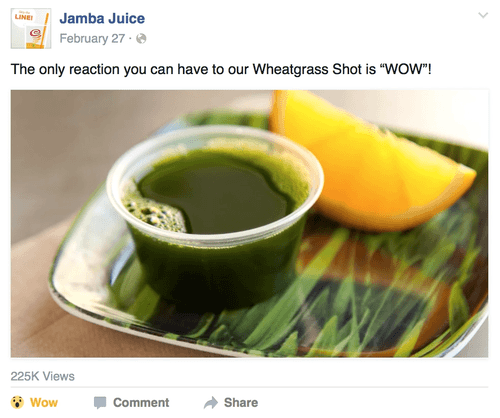Screen dimensions: 500x418
Task: Open the February 27 timestamp link
Action: (x=92, y=39)
